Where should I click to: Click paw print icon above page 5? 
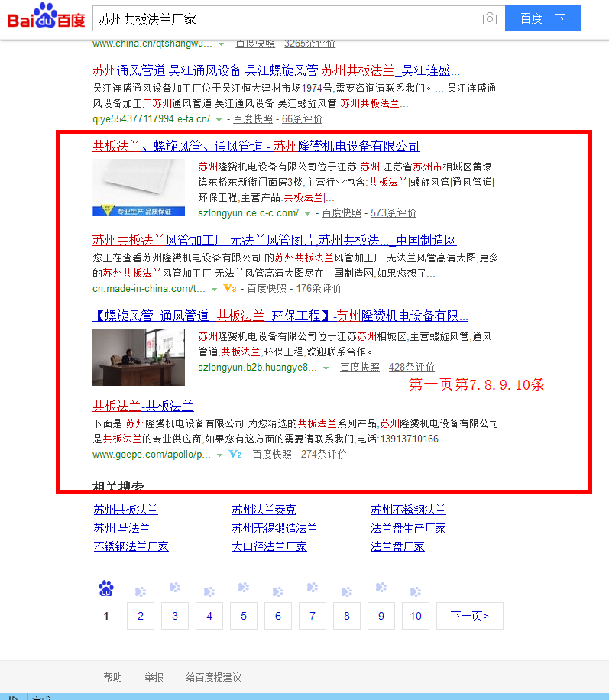[244, 588]
